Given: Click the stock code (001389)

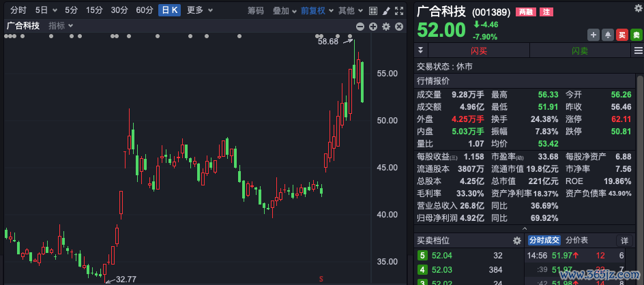Looking at the screenshot, I should (x=491, y=12).
